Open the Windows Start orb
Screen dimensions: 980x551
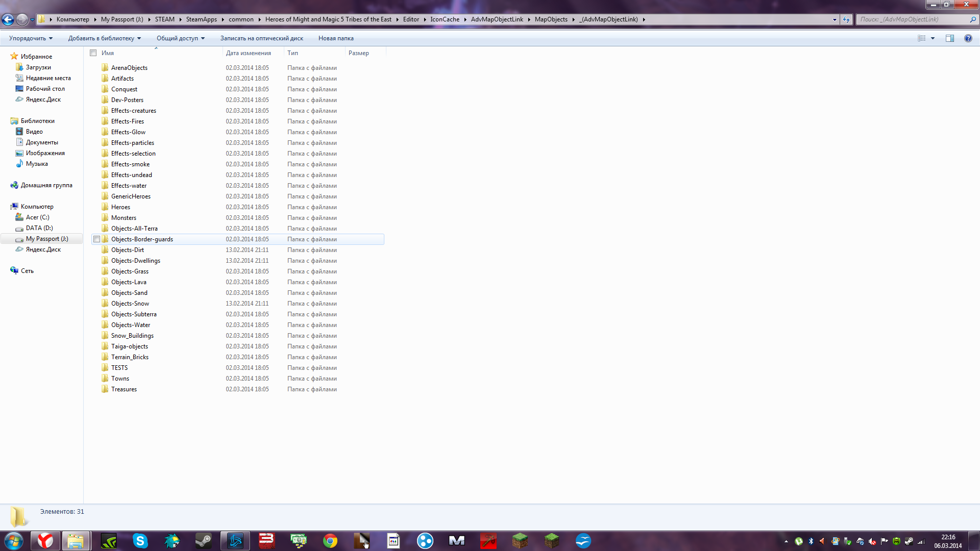pos(14,540)
